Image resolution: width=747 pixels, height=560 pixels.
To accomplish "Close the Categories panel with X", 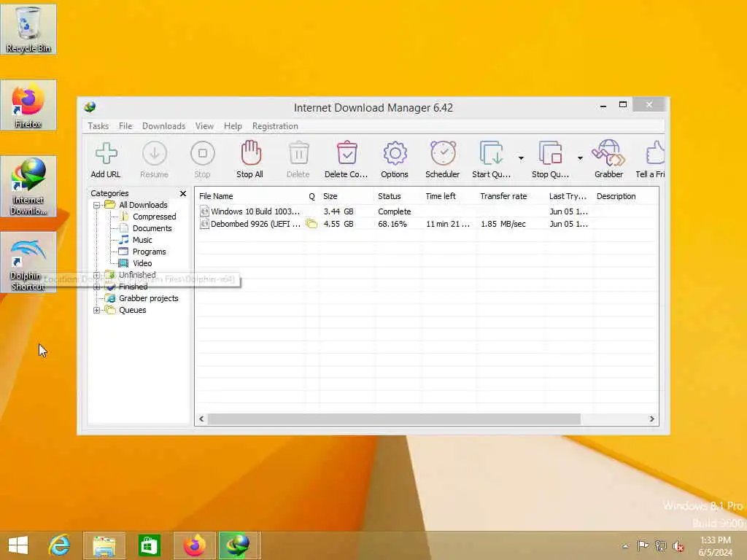I will [x=183, y=193].
